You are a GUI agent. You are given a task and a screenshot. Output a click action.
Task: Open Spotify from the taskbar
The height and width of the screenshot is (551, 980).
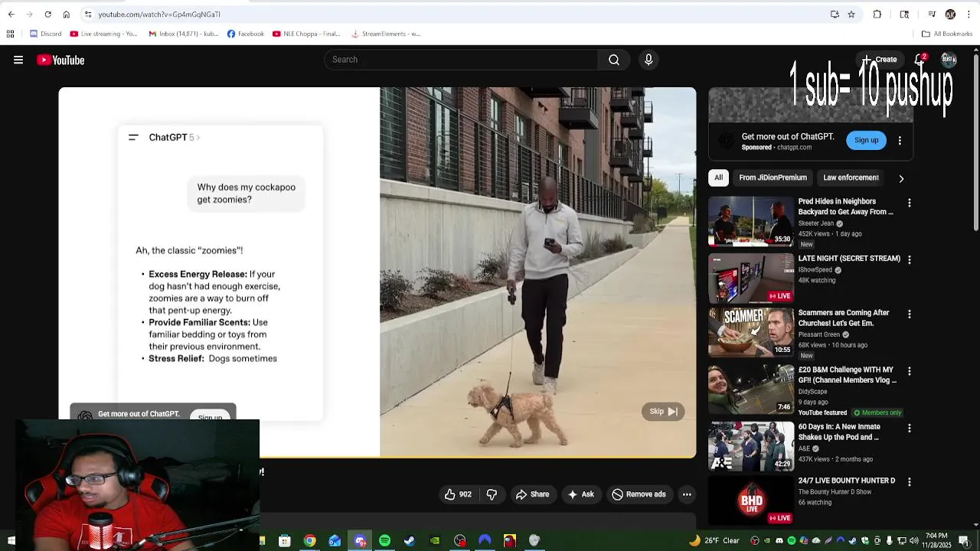pos(384,541)
